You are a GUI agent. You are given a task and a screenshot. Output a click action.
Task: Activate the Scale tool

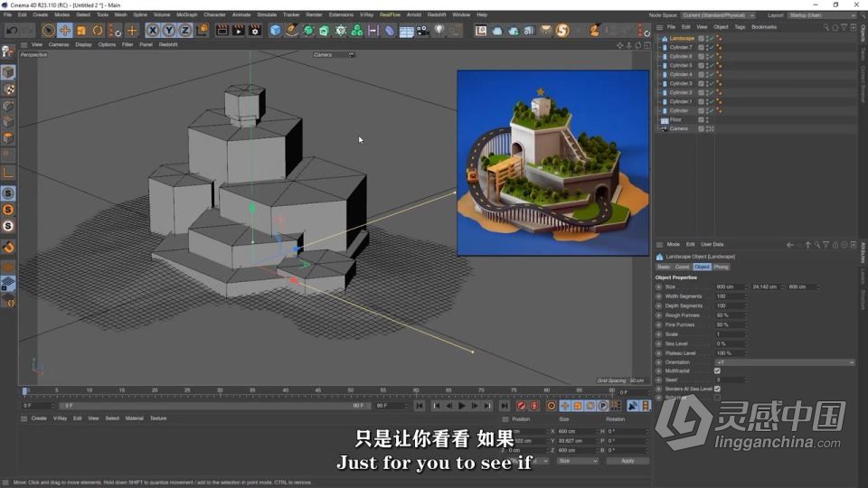point(81,31)
